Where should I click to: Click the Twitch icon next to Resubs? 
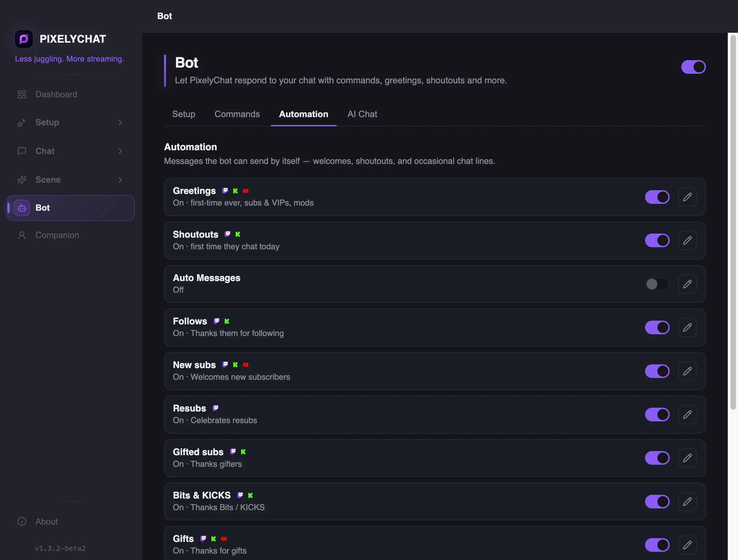[216, 408]
